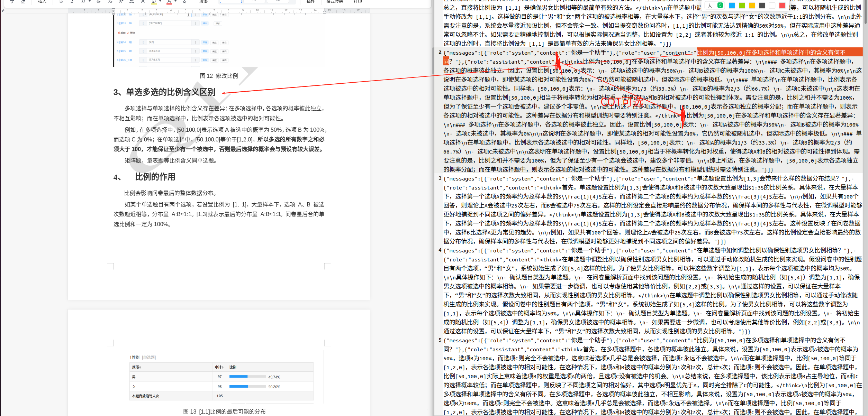868x416 pixels.
Task: Select the blue annotation color swatch
Action: [x=732, y=6]
